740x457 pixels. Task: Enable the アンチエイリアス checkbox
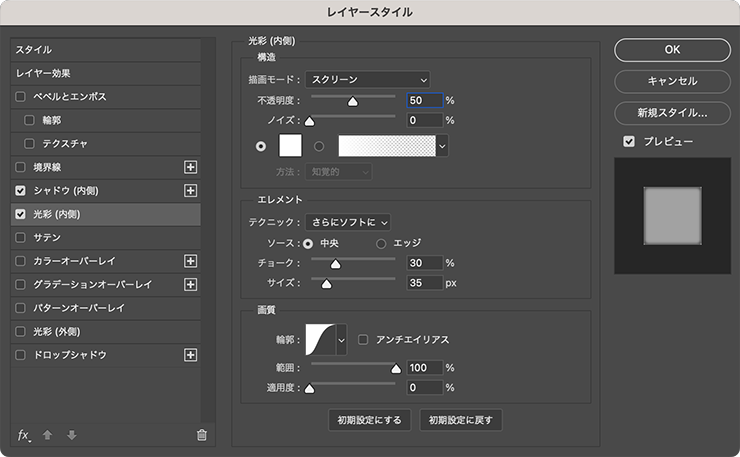[x=364, y=340]
